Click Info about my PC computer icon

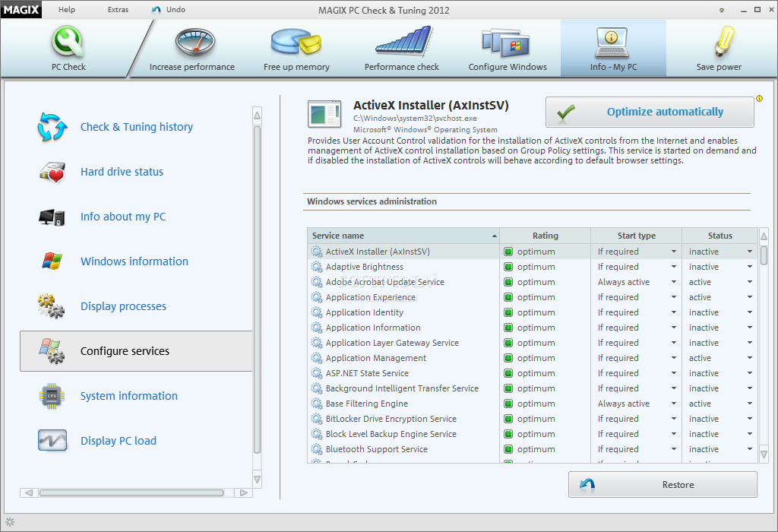pos(52,217)
